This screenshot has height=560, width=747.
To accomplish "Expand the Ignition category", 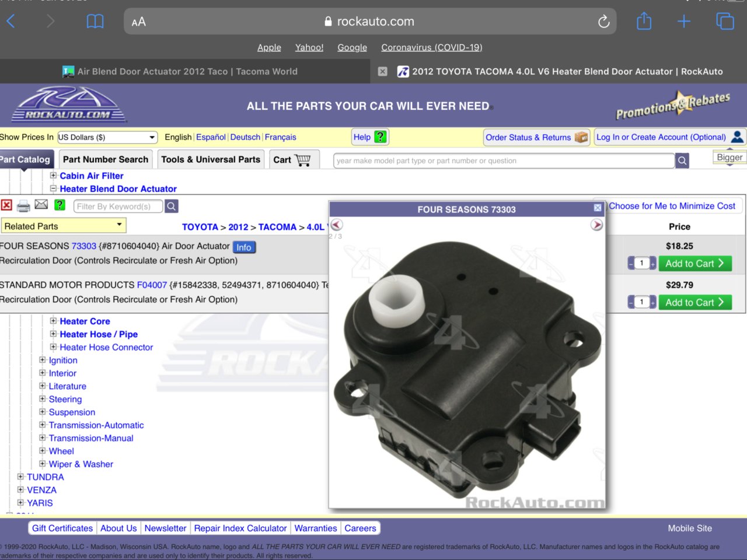I will tap(42, 359).
